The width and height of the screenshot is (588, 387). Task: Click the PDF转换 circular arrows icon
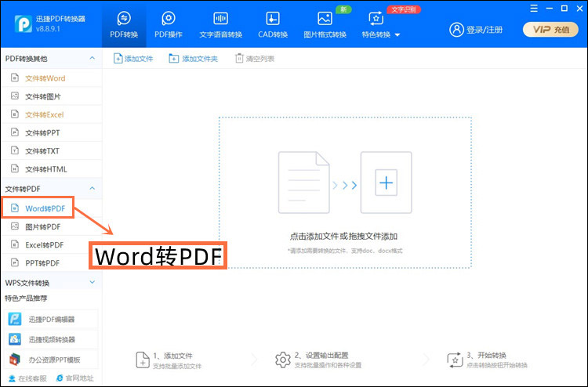[124, 18]
